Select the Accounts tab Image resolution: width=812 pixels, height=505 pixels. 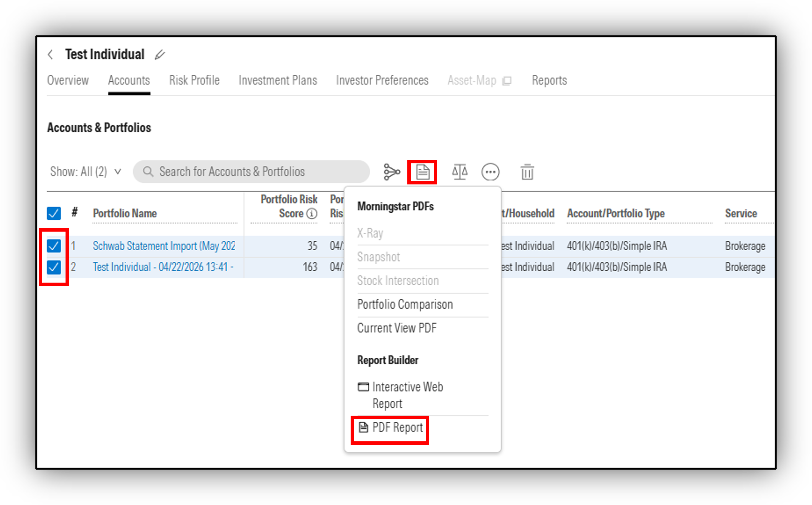129,80
